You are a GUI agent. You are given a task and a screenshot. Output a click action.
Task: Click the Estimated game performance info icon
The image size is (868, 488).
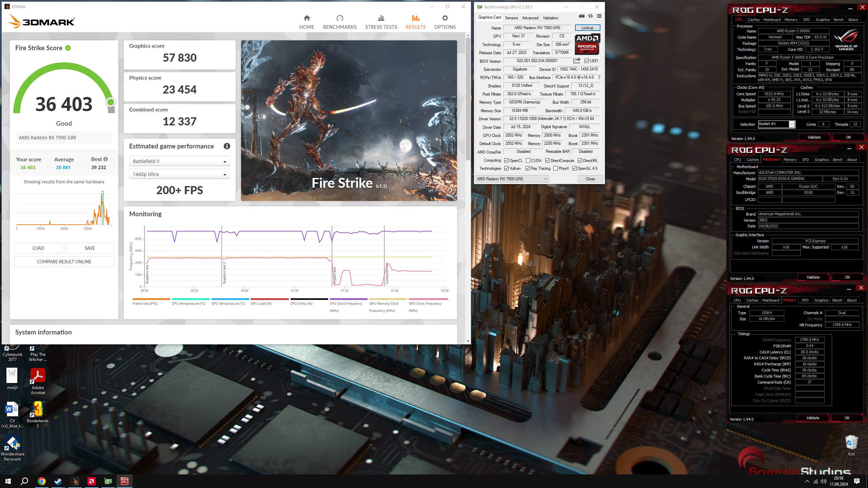click(227, 146)
